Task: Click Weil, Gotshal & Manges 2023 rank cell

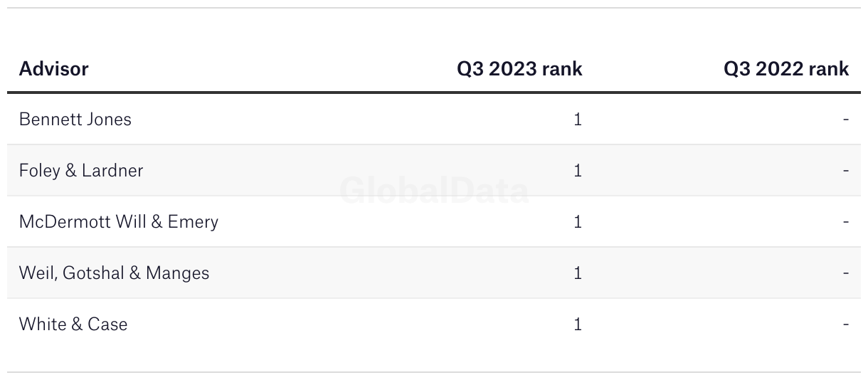Action: (578, 273)
